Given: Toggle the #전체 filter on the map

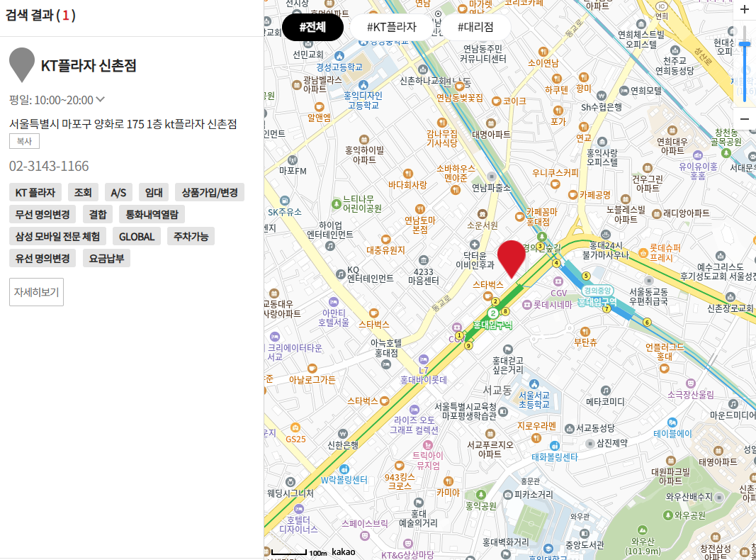Looking at the screenshot, I should 312,27.
